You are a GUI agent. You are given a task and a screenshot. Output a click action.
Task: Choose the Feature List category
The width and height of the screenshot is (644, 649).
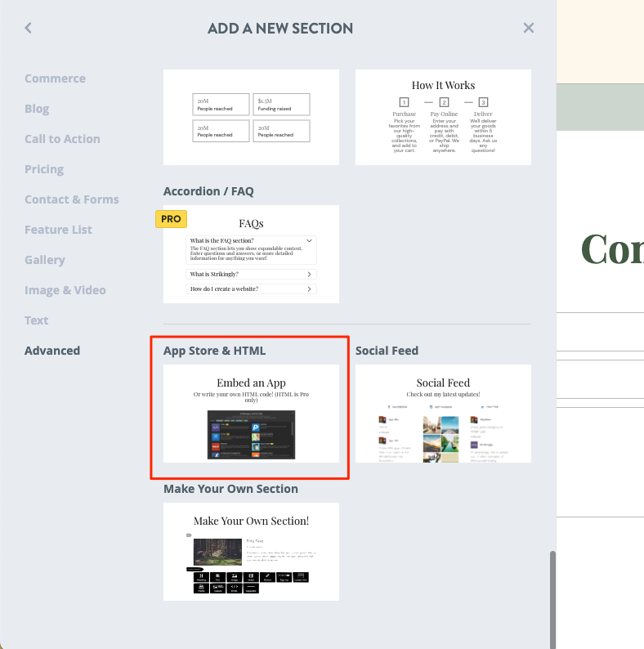[58, 230]
